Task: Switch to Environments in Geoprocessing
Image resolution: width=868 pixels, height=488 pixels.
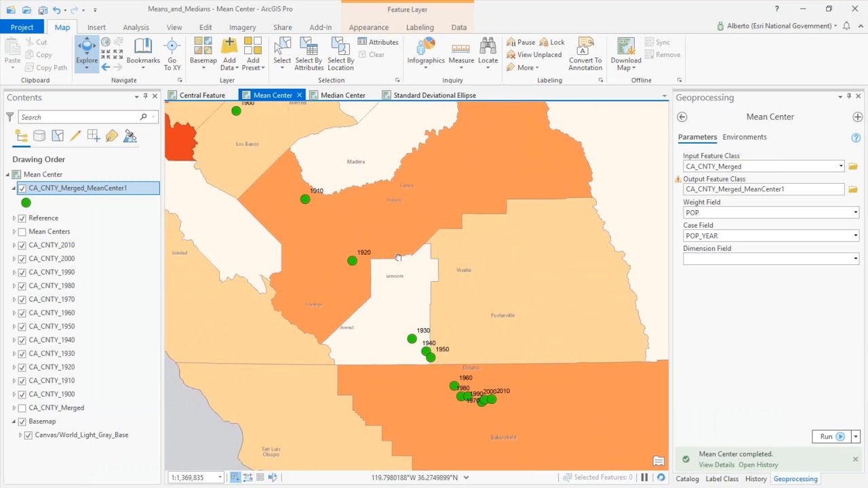Action: [745, 137]
